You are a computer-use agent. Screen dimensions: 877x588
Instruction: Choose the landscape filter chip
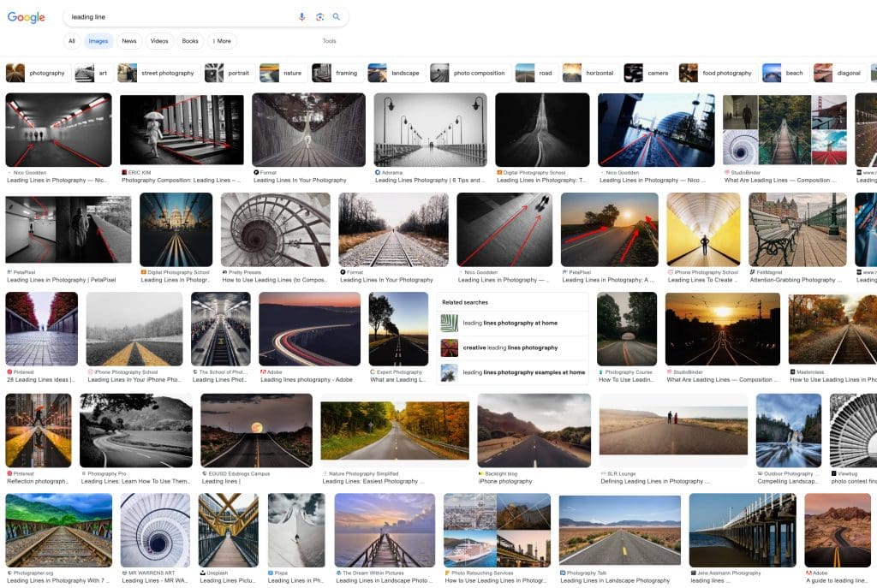396,73
